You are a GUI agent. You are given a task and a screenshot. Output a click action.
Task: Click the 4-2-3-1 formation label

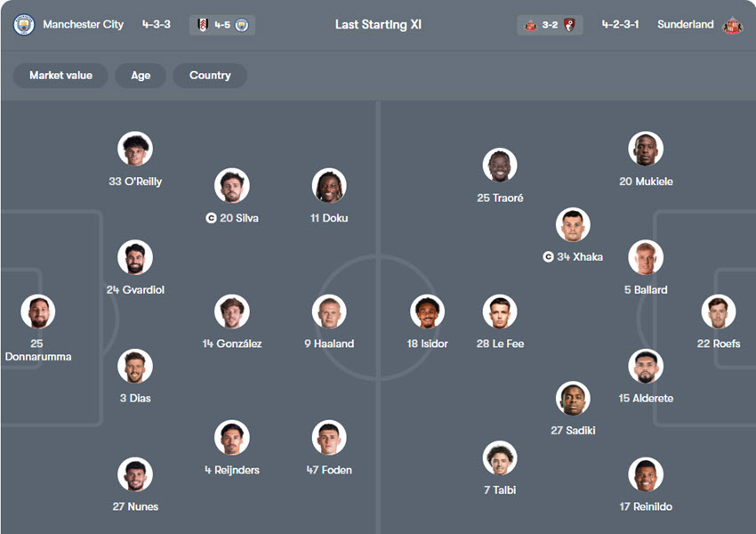pos(620,25)
